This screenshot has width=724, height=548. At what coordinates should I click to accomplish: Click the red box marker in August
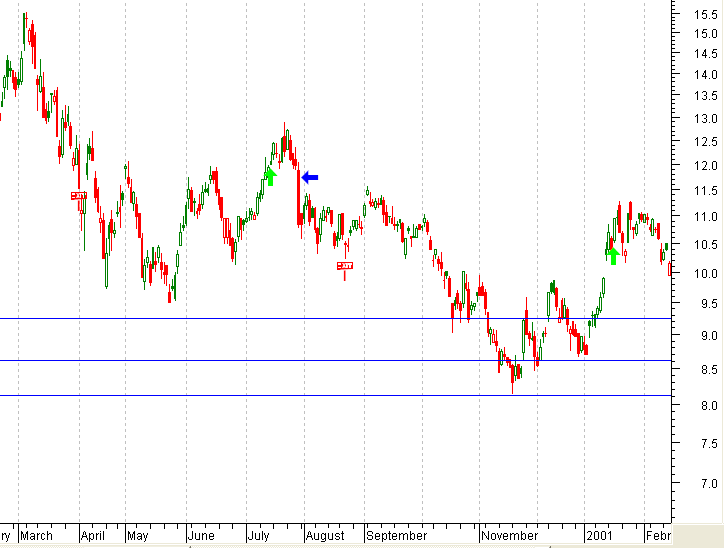tap(345, 265)
